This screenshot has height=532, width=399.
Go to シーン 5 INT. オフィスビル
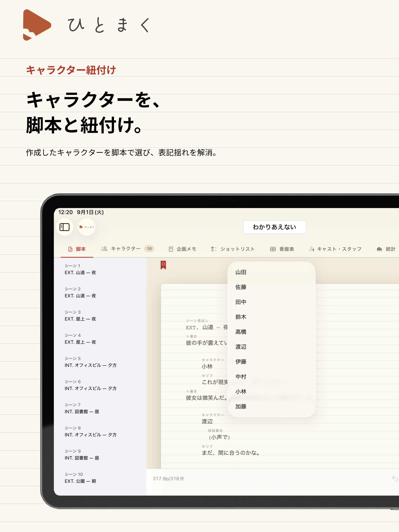[x=100, y=362]
